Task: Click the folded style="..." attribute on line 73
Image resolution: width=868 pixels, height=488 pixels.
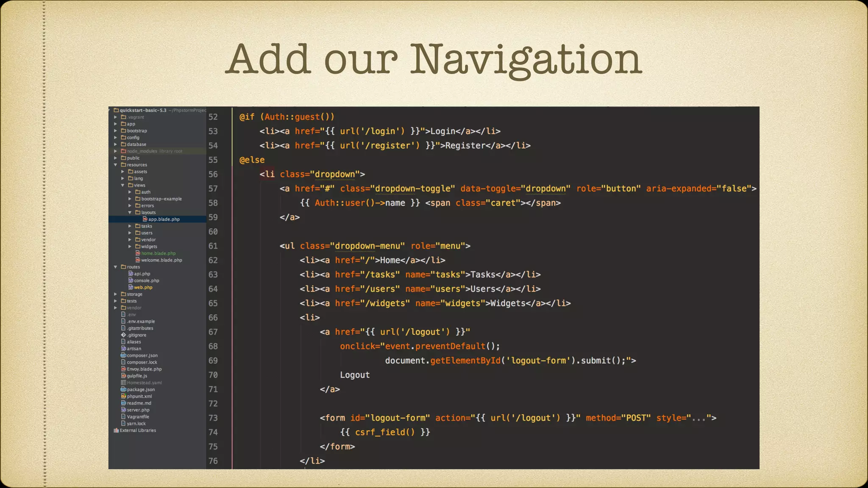Action: pyautogui.click(x=684, y=418)
